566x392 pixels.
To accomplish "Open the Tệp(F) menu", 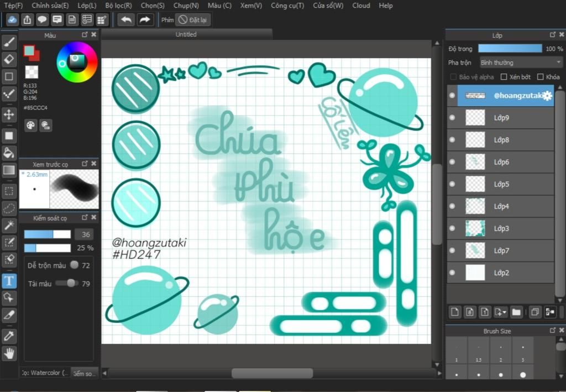I will click(x=13, y=6).
